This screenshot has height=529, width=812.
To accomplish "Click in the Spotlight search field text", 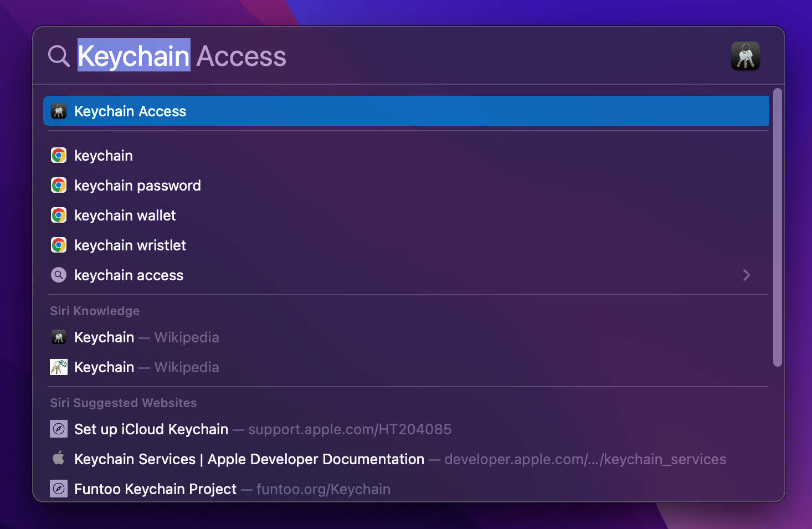I will click(182, 56).
